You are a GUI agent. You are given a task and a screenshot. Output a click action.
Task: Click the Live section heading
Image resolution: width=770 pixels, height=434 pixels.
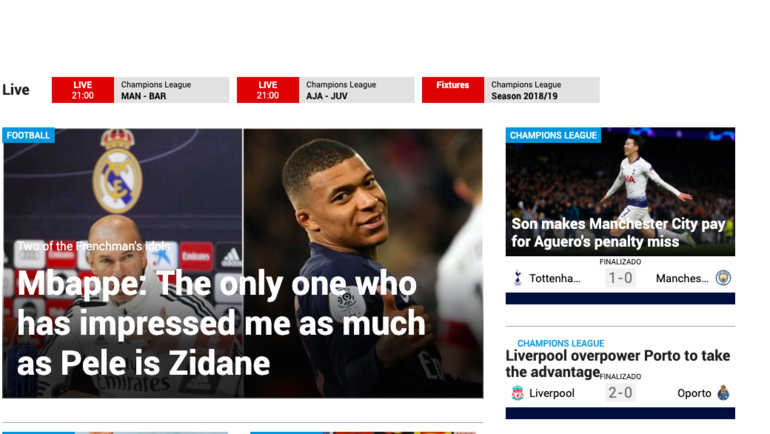click(x=16, y=90)
